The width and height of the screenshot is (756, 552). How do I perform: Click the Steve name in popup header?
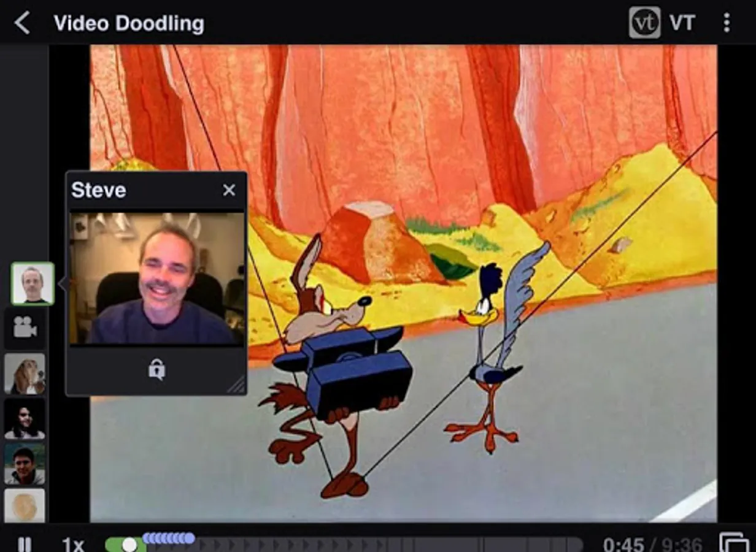(x=98, y=190)
